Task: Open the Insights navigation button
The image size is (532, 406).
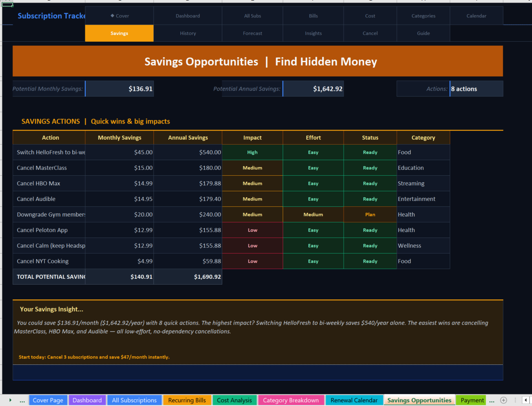Action: 313,33
